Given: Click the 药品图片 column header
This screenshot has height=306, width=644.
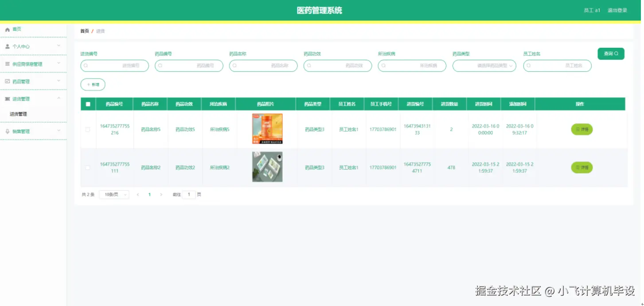Looking at the screenshot, I should [x=265, y=104].
